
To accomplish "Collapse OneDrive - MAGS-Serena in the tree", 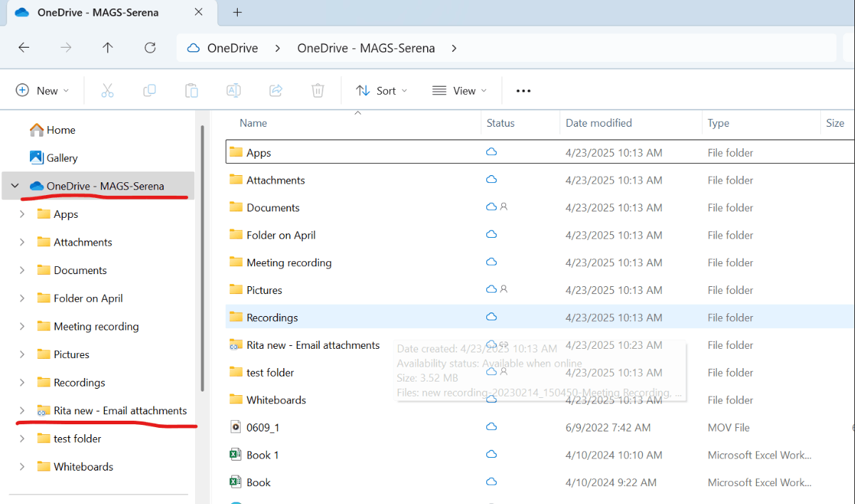I will [14, 184].
